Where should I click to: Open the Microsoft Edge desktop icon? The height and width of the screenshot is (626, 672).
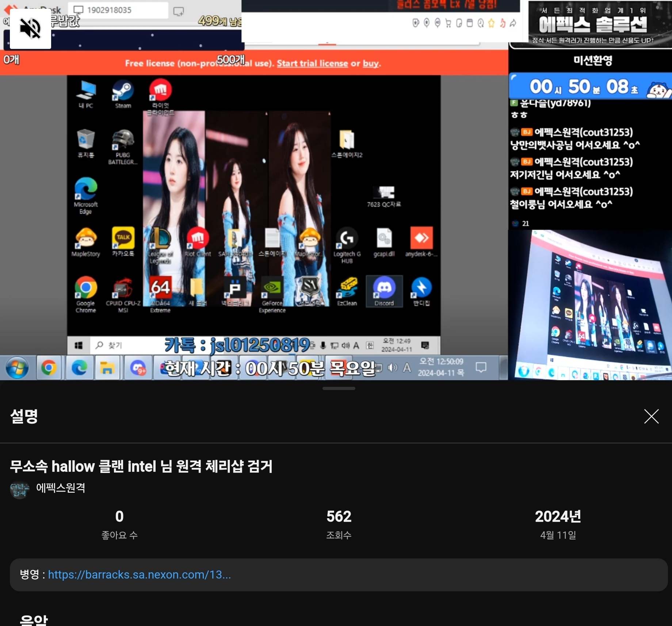[x=86, y=194]
